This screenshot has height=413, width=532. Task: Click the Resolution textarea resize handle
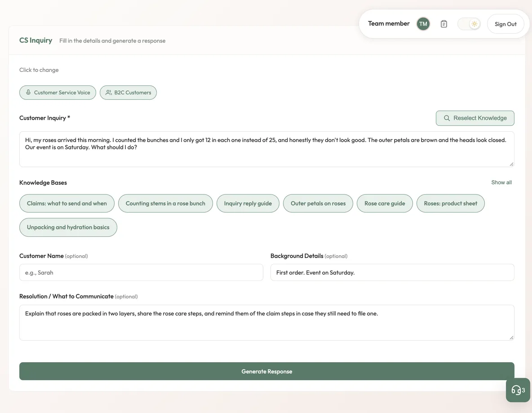tap(511, 338)
